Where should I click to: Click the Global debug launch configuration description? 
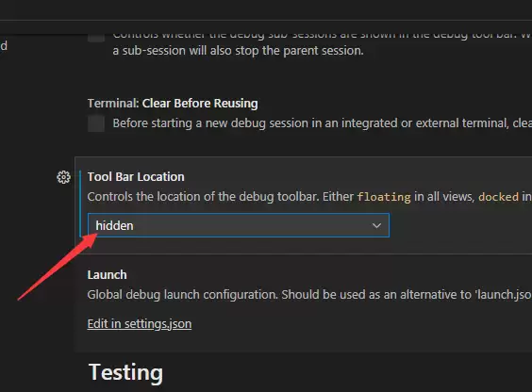[x=309, y=295]
